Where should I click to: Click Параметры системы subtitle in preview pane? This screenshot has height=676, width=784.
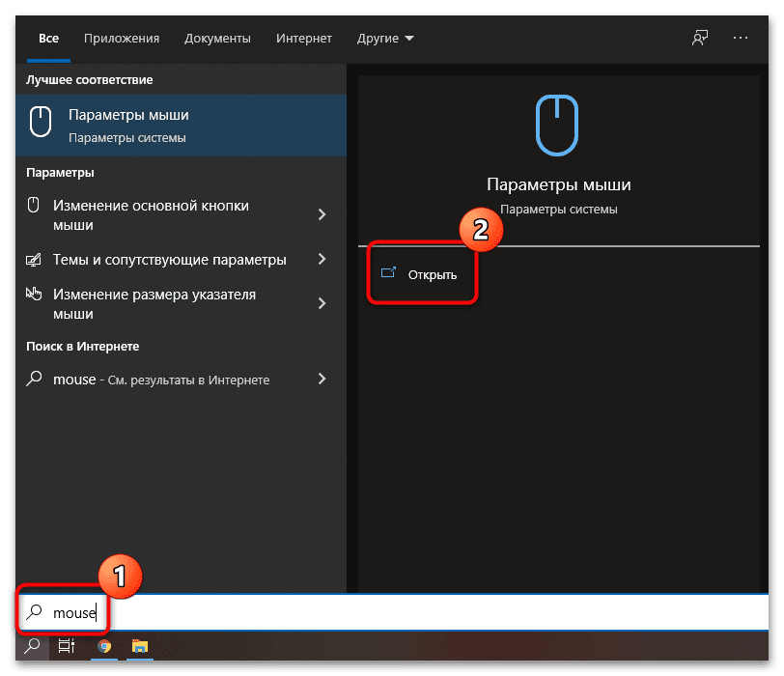pyautogui.click(x=558, y=209)
